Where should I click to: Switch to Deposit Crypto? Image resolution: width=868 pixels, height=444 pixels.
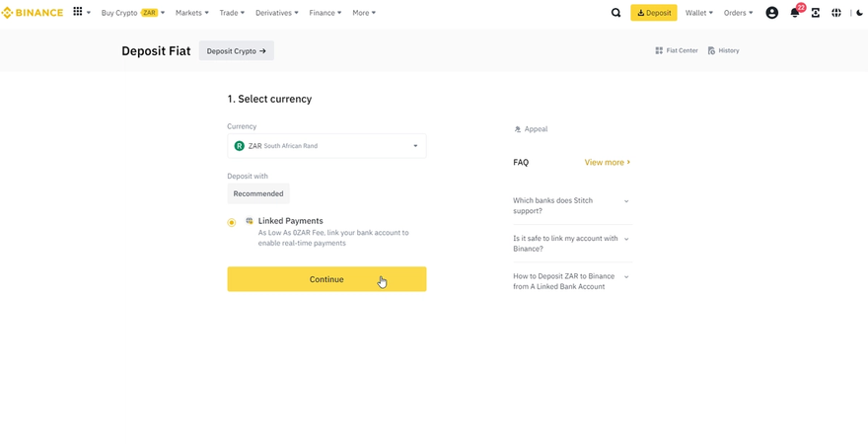pos(237,51)
